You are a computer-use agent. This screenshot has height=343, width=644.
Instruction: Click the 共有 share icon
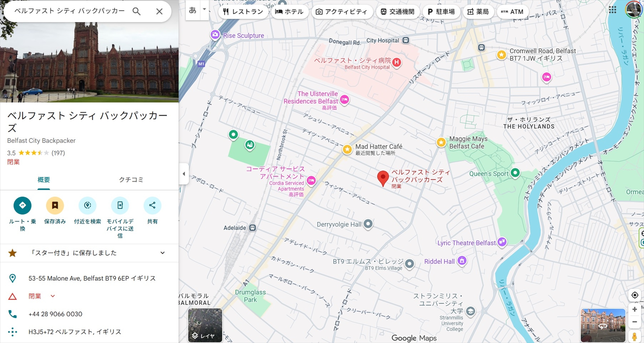tap(152, 205)
